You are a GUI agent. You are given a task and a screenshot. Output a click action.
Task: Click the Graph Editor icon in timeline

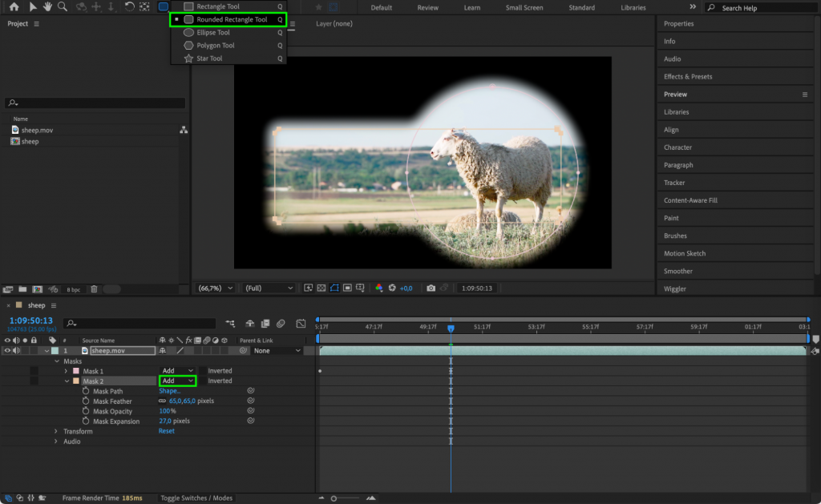click(x=301, y=324)
